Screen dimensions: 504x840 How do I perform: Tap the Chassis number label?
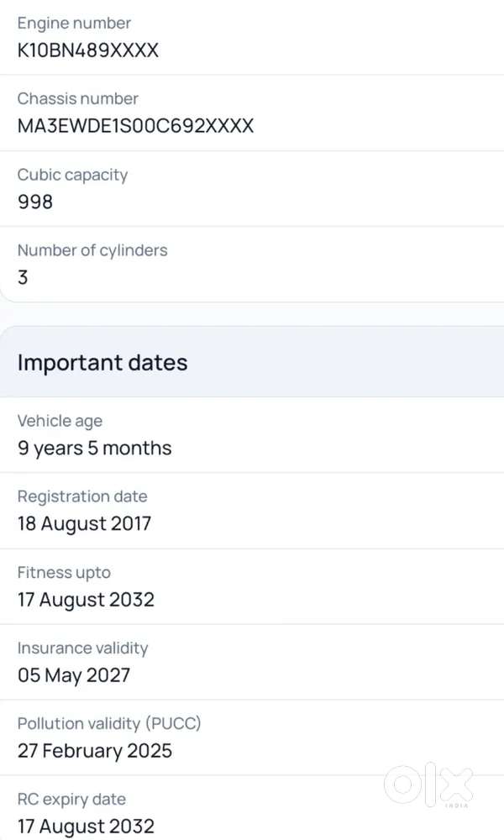(x=77, y=98)
